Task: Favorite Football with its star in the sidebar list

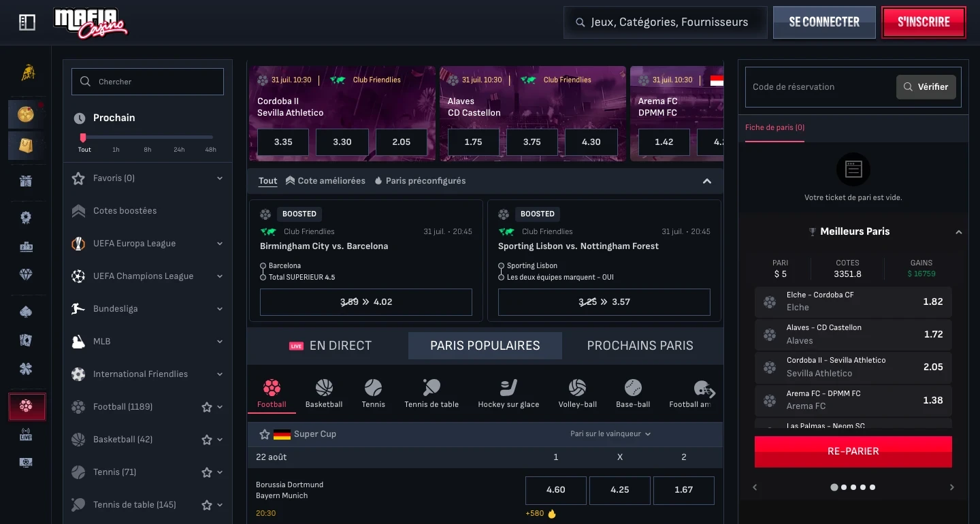Action: pos(207,407)
